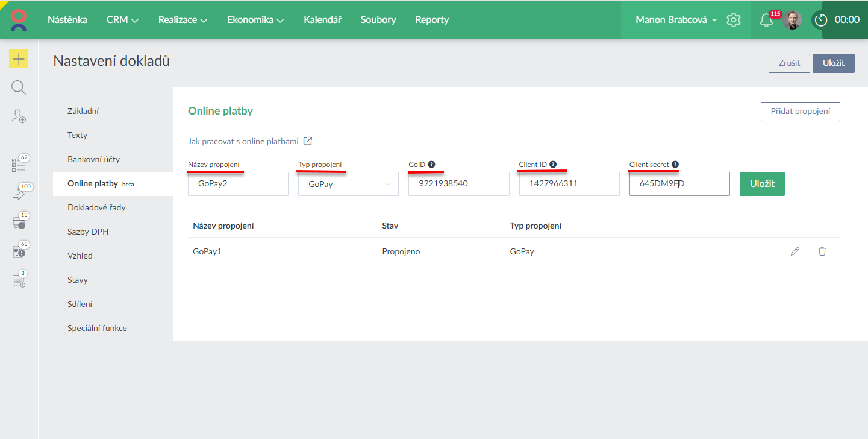Expand the Typ propojení GoPay dropdown
Image resolution: width=868 pixels, height=439 pixels.
(x=387, y=184)
